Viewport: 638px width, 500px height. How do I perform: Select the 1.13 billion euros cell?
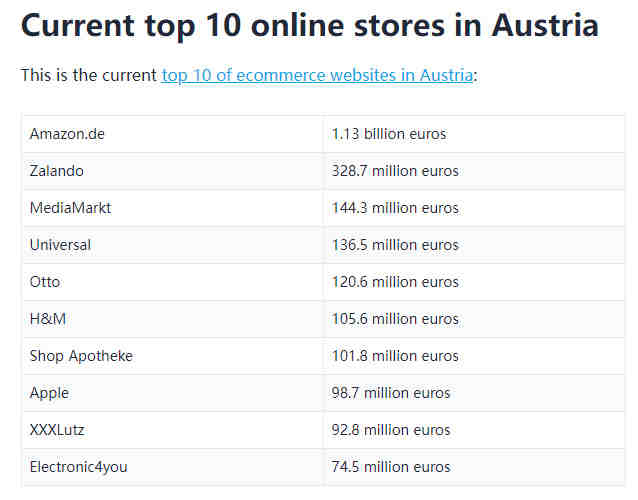tap(474, 134)
